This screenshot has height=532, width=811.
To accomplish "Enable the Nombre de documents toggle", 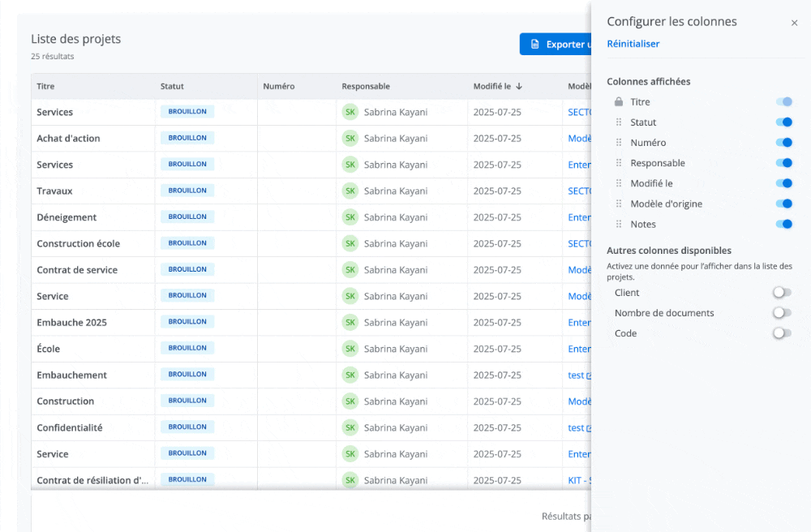I will [x=781, y=312].
